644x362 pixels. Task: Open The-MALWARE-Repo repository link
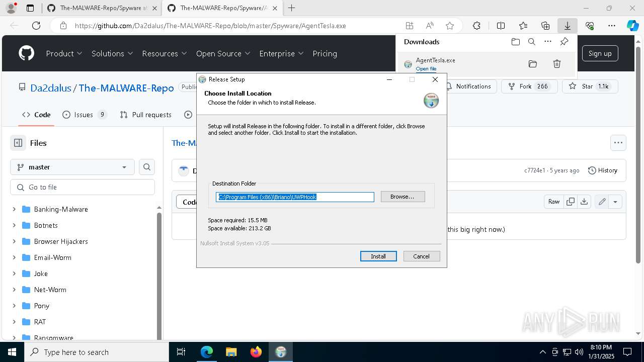pos(126,88)
